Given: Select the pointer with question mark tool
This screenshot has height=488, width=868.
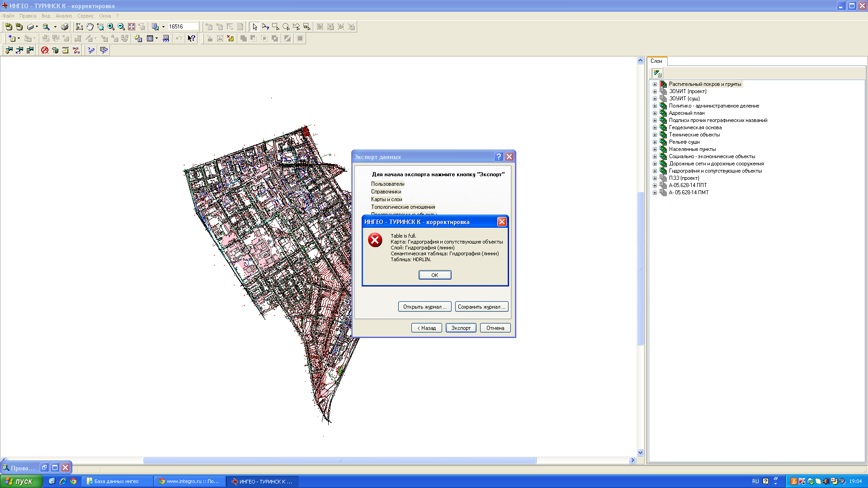Looking at the screenshot, I should pyautogui.click(x=265, y=27).
